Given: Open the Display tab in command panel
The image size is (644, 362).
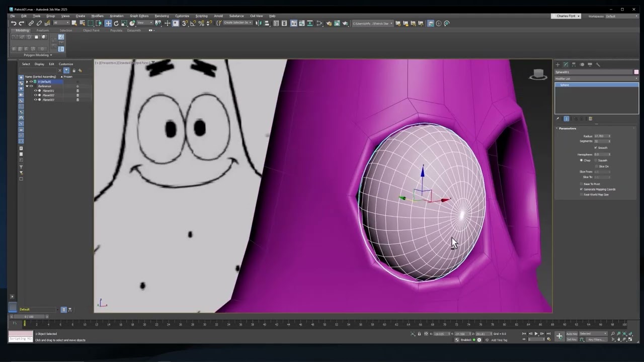Looking at the screenshot, I should point(590,64).
